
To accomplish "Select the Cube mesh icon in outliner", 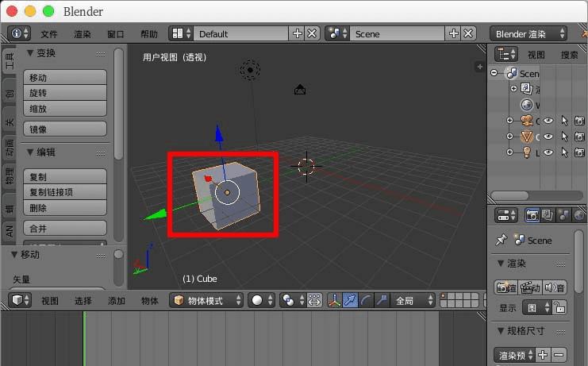I will pos(527,137).
